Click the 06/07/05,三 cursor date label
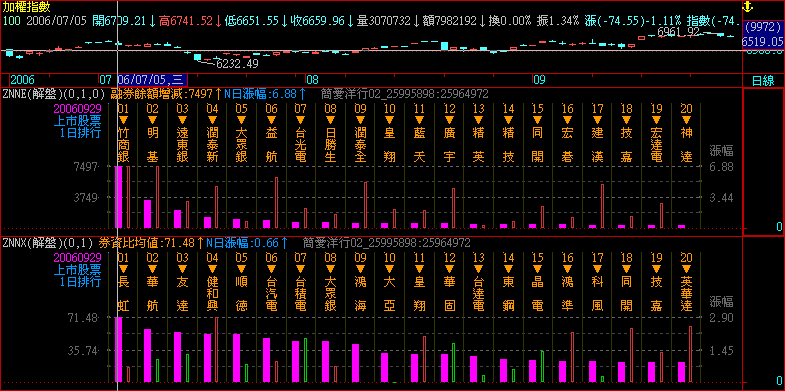The image size is (785, 391). coord(152,80)
